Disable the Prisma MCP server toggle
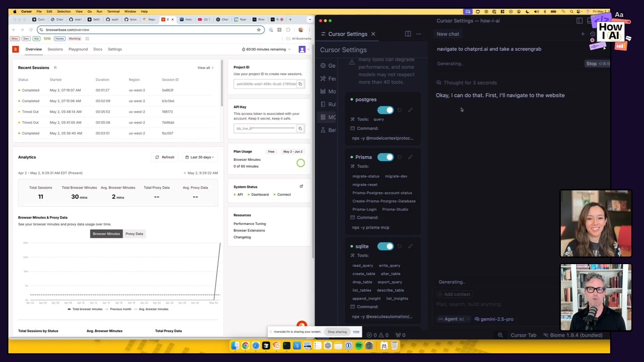Screen dimensions: 644x362 point(385,157)
